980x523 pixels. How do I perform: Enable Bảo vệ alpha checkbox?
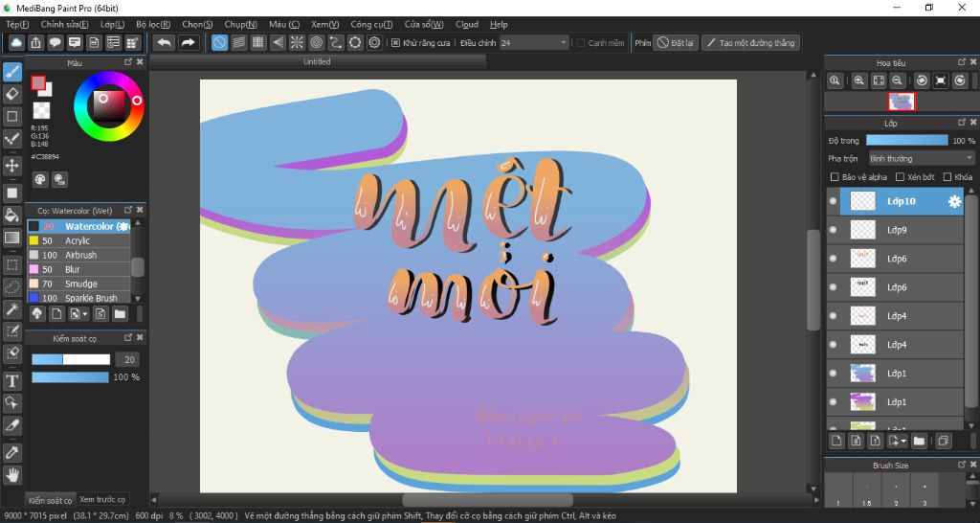(834, 177)
